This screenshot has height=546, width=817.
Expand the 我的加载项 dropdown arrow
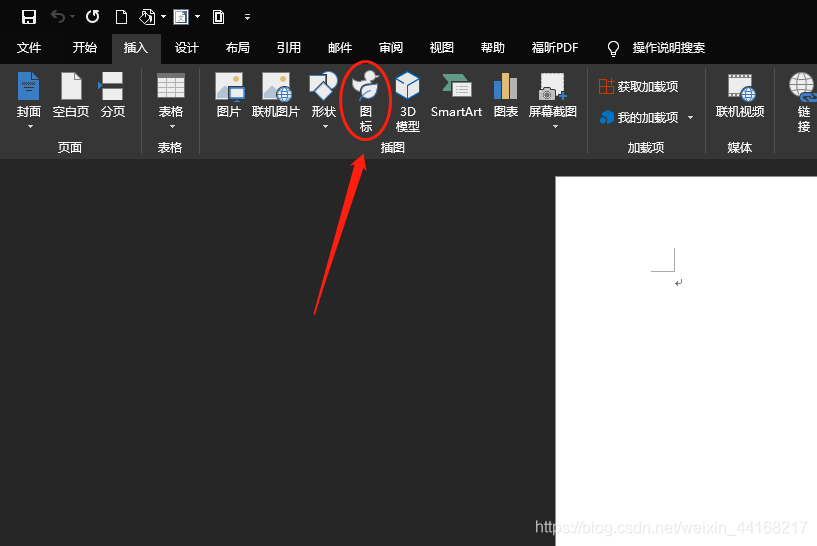tap(690, 118)
